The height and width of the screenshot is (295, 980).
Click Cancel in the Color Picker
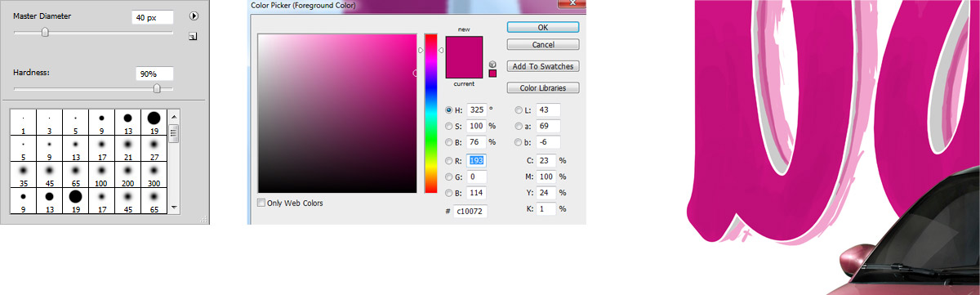point(543,44)
